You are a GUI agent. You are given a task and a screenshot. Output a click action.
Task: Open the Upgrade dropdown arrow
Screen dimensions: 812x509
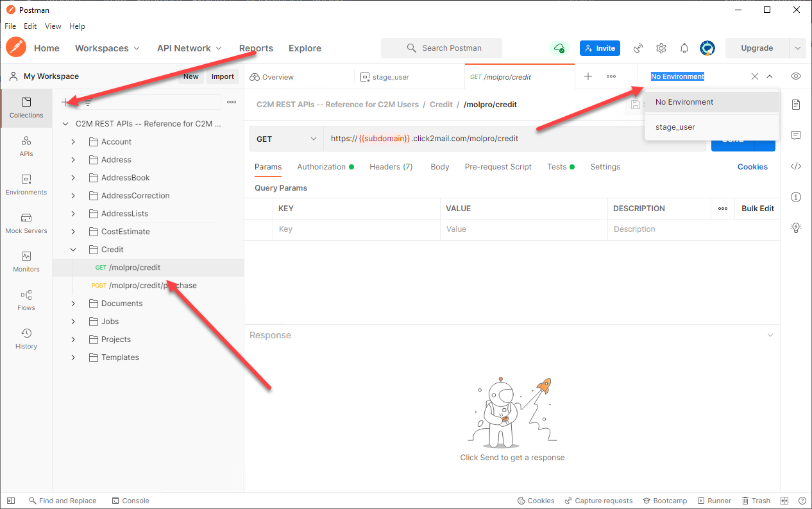pos(797,48)
